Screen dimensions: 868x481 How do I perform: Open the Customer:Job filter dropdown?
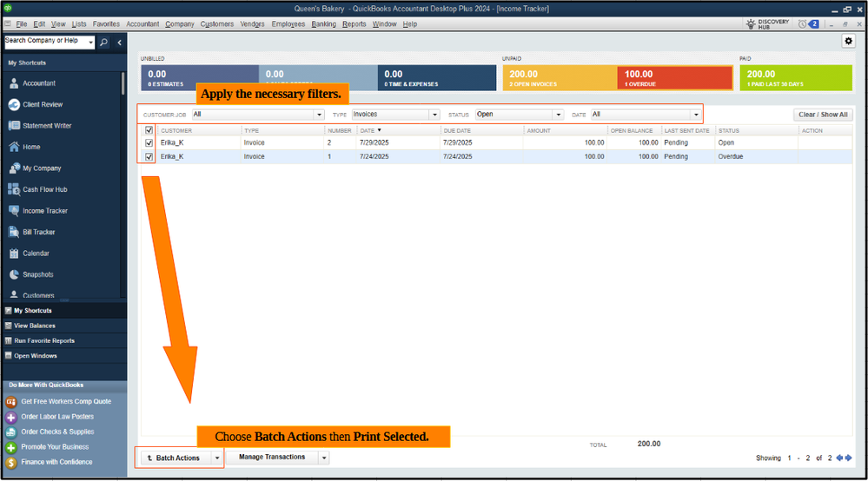tap(319, 115)
